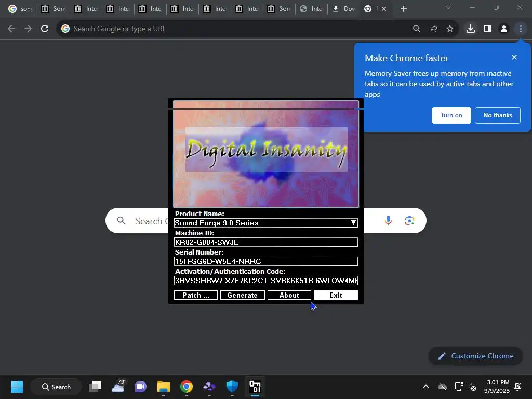532x399 pixels.
Task: Click the Digital Insanity keygen taskbar icon
Action: pos(255,387)
